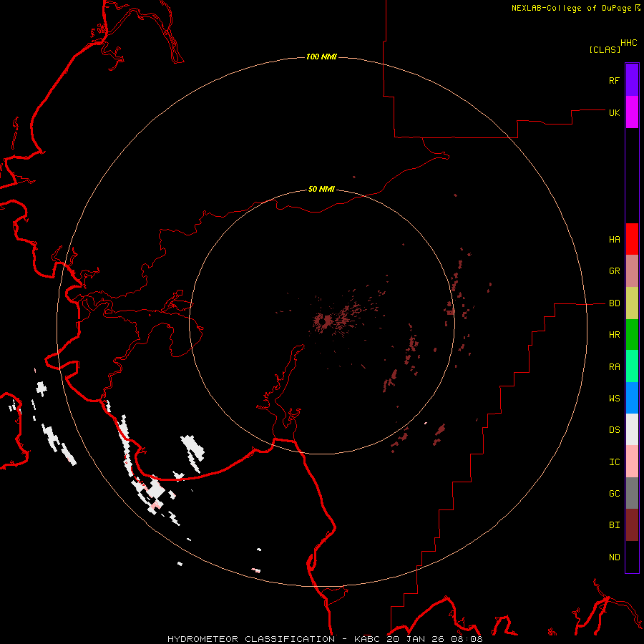Click the BI legend label
The width and height of the screenshot is (644, 644).
(x=614, y=525)
